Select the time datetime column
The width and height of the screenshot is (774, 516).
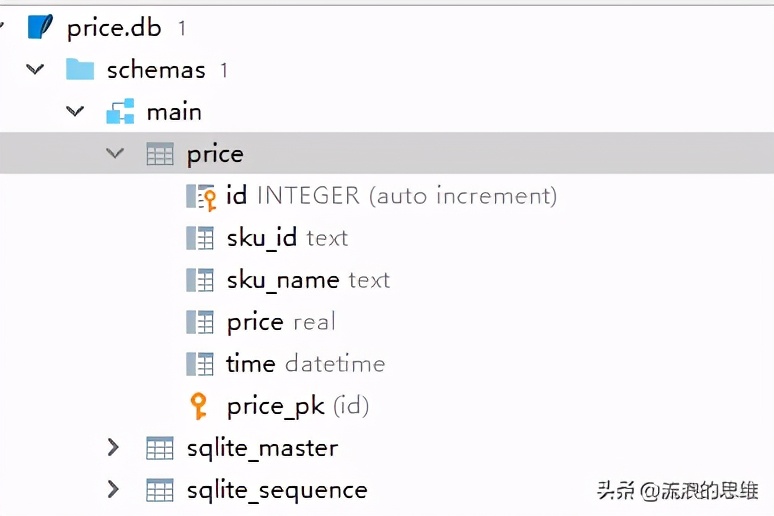tap(305, 364)
